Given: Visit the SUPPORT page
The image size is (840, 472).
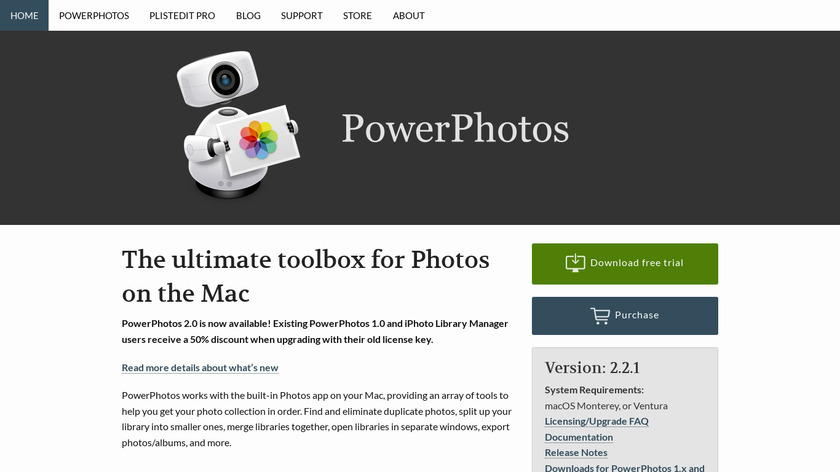Looking at the screenshot, I should [302, 16].
